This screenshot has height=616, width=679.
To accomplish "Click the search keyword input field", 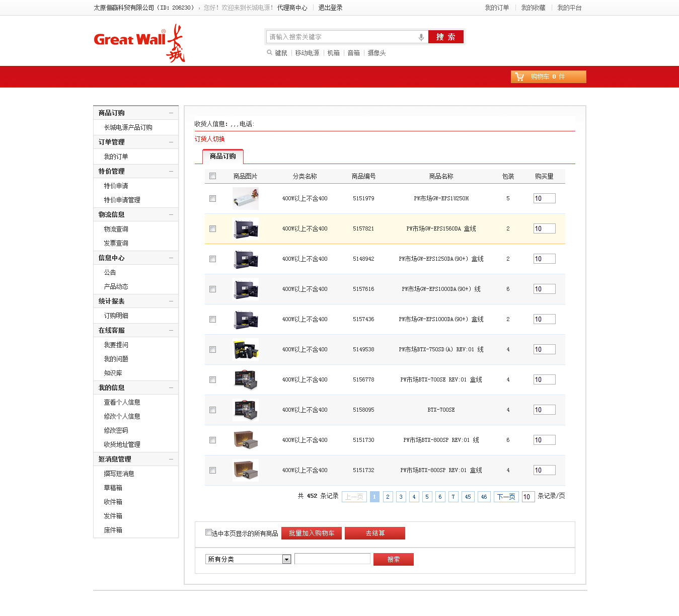I will (342, 37).
